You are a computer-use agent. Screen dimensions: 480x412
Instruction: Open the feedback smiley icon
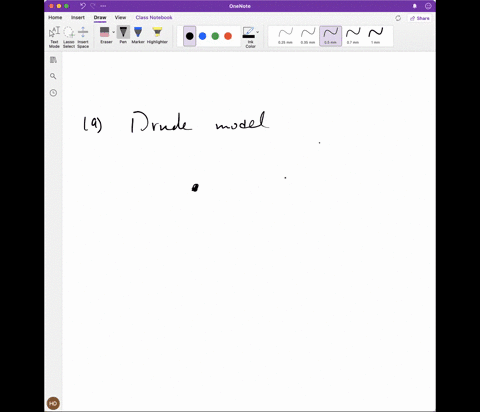tap(428, 6)
